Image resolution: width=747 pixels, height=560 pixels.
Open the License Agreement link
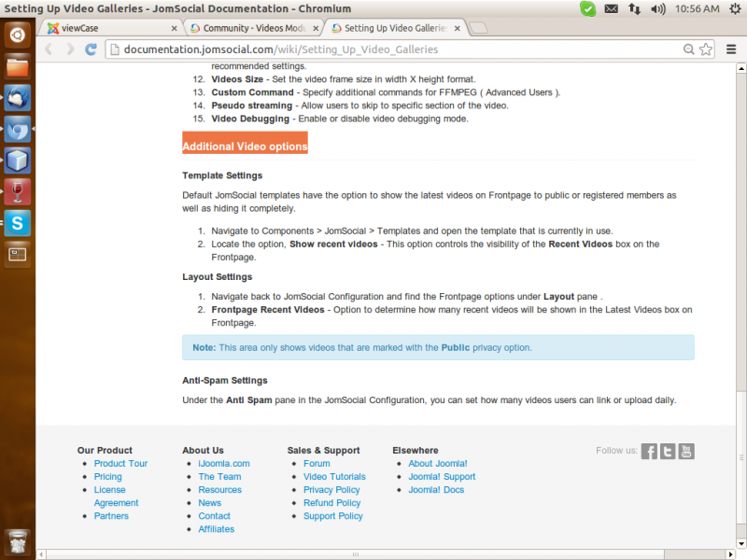click(x=116, y=497)
